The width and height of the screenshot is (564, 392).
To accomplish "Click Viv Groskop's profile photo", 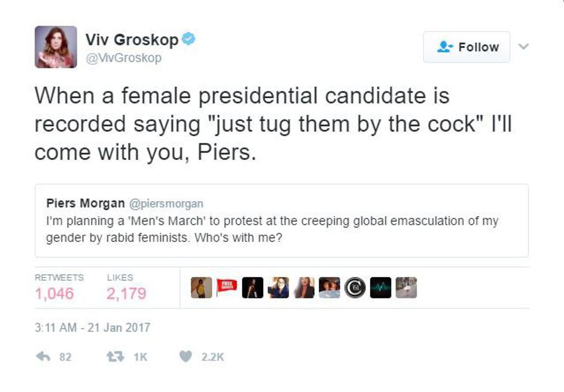I will point(55,47).
